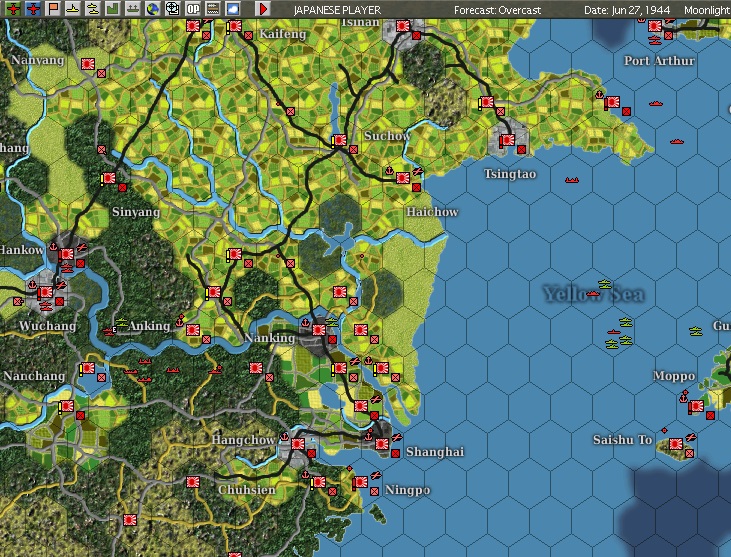Click the red plane on green background toolbar icon
731x557 pixels.
click(x=13, y=8)
